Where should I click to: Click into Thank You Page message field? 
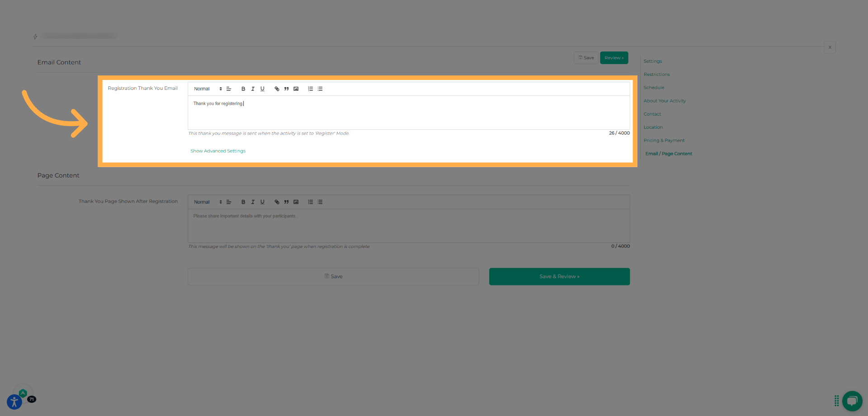(x=408, y=226)
